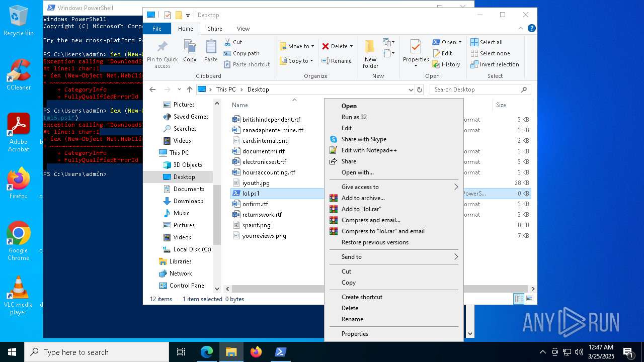Click PowerShell taskbar icon
This screenshot has height=362, width=644.
coord(281,352)
